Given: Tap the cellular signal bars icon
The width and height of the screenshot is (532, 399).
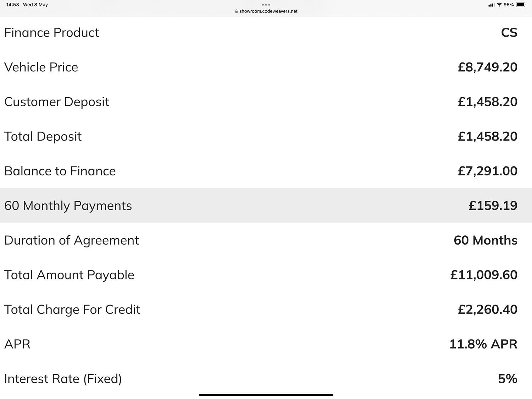Looking at the screenshot, I should click(x=492, y=5).
